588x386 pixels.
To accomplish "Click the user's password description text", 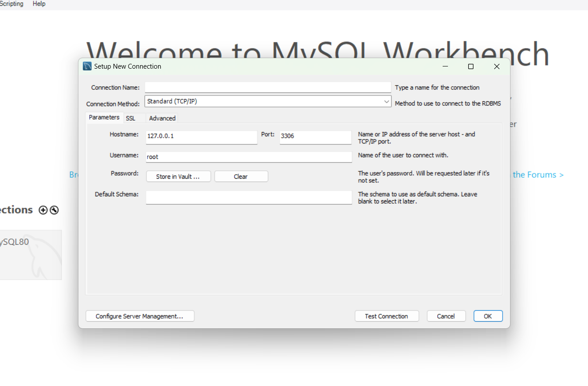I will point(424,177).
